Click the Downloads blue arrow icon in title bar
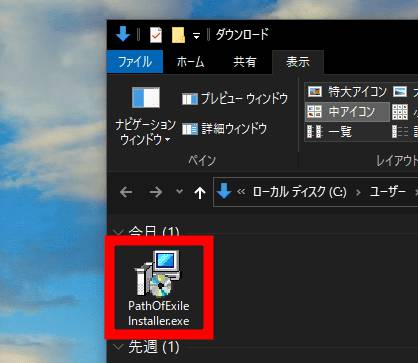Image resolution: width=418 pixels, height=363 pixels. (123, 34)
